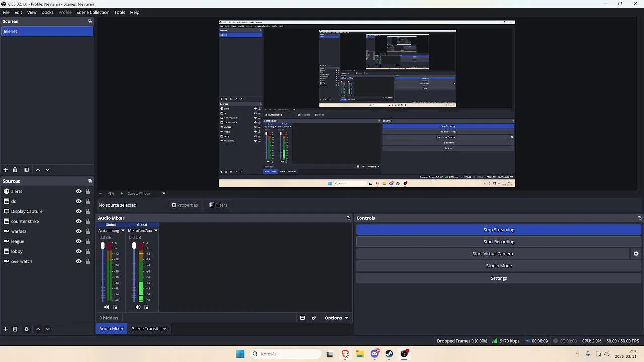The height and width of the screenshot is (362, 644).
Task: Pop out the Scenes dock
Action: click(90, 21)
